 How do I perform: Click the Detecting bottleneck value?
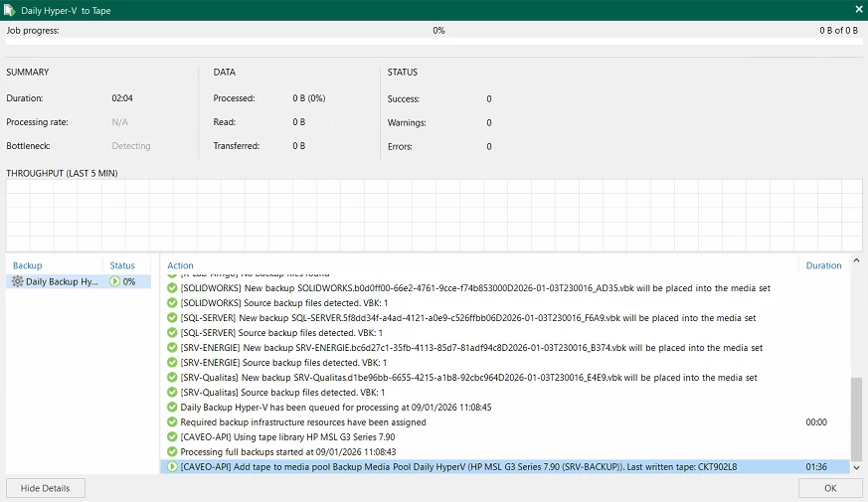(x=131, y=146)
